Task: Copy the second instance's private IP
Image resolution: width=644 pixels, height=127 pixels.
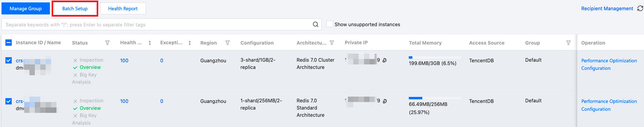Action: [x=385, y=101]
